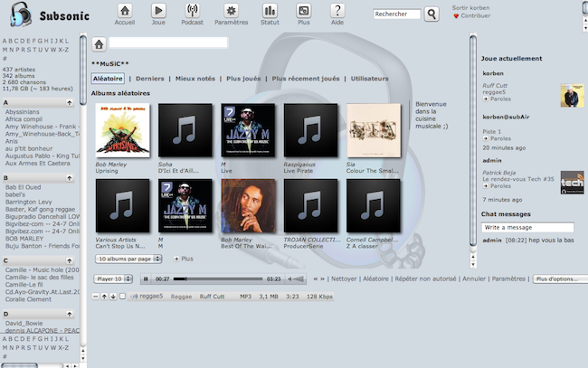The height and width of the screenshot is (368, 588).
Task: Open the Plus toolbar icon
Action: [303, 11]
